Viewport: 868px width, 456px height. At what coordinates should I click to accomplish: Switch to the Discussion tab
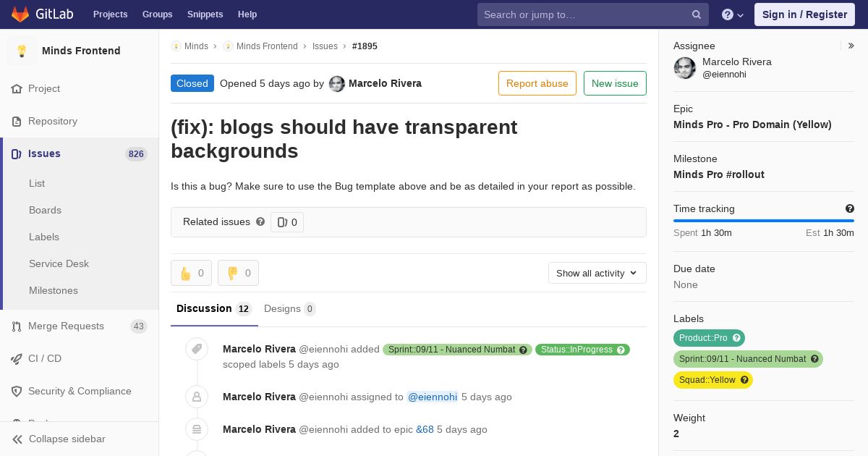(214, 309)
